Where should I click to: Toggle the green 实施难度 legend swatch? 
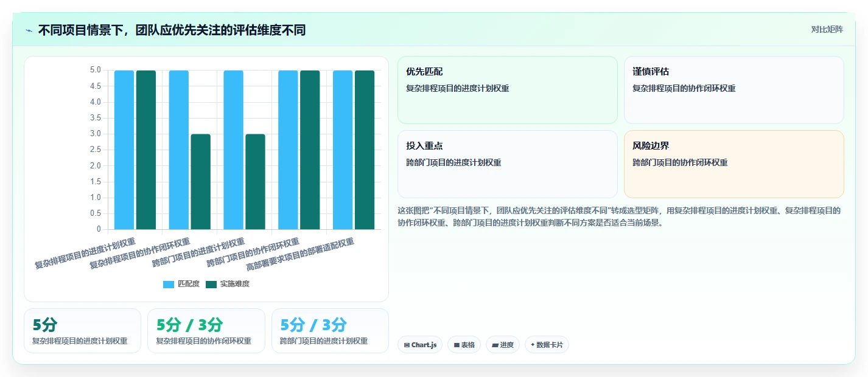[211, 284]
